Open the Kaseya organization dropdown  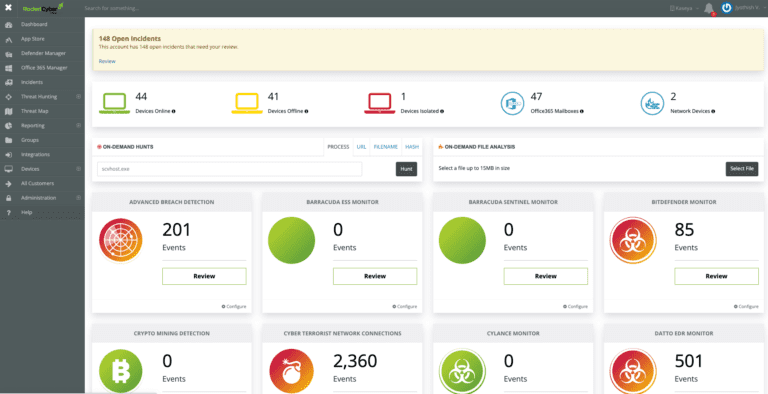(684, 8)
